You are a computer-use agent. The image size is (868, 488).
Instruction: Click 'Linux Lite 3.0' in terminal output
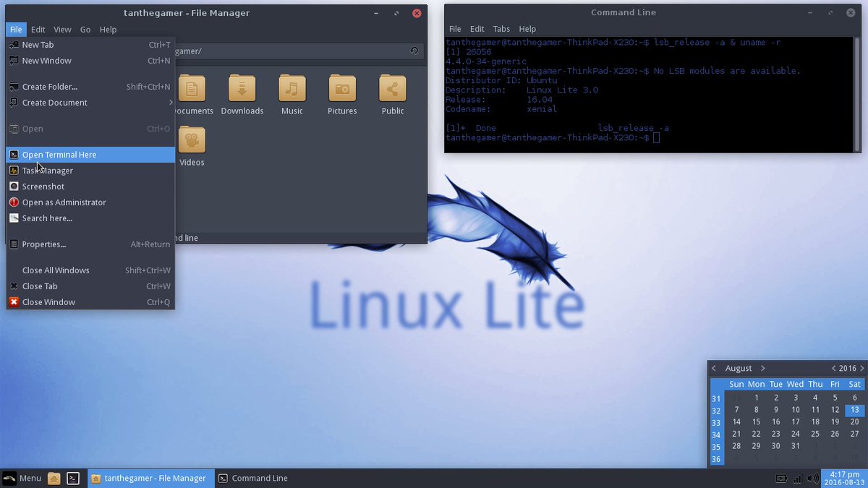pyautogui.click(x=562, y=90)
